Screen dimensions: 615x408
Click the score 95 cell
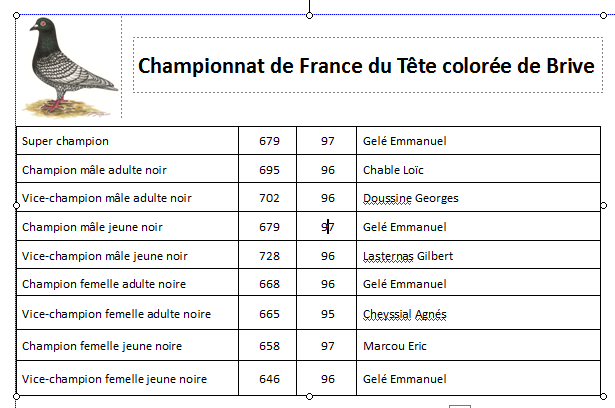[x=328, y=314]
